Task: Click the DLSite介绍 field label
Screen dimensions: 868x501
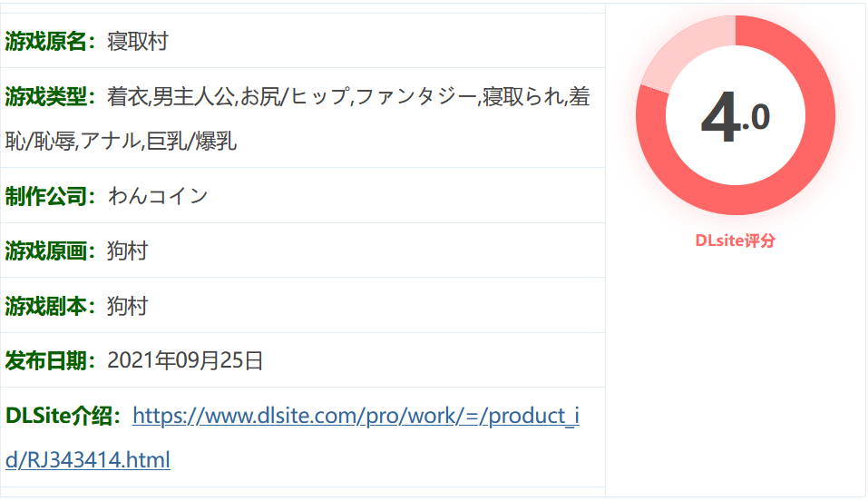Action: [63, 416]
